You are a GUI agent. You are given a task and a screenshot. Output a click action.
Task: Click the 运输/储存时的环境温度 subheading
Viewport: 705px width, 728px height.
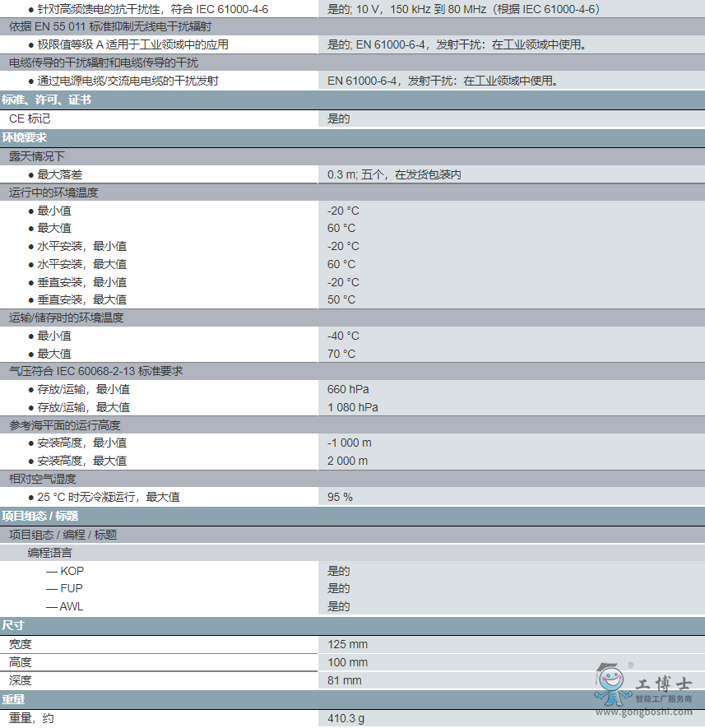[67, 318]
